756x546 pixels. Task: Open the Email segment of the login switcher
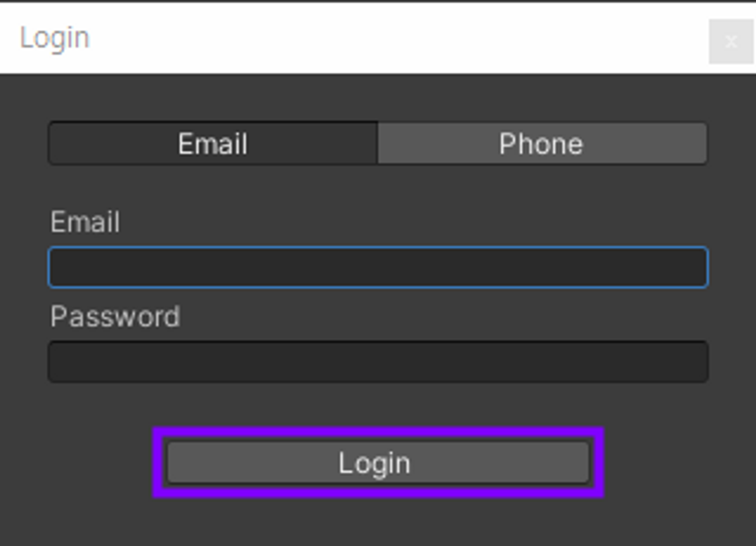click(x=213, y=143)
